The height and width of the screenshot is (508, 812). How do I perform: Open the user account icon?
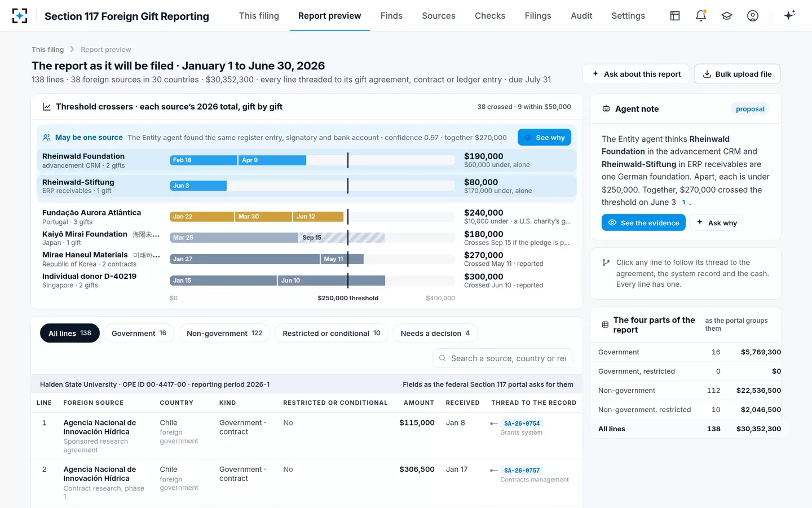(x=753, y=16)
